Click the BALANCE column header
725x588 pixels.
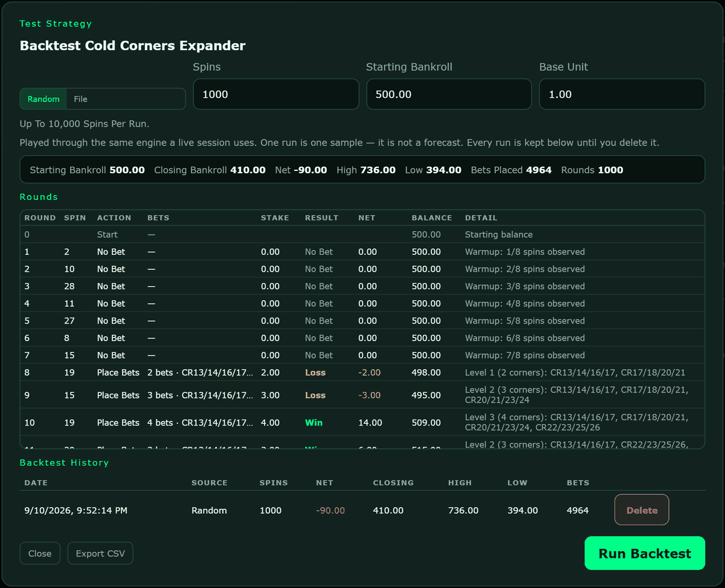(432, 218)
